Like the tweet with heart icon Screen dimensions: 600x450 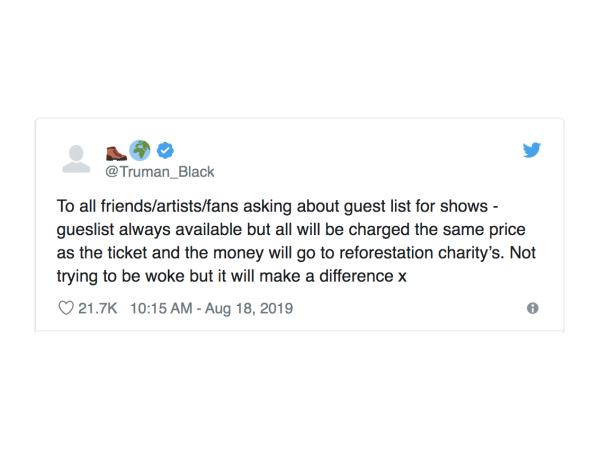(x=66, y=308)
